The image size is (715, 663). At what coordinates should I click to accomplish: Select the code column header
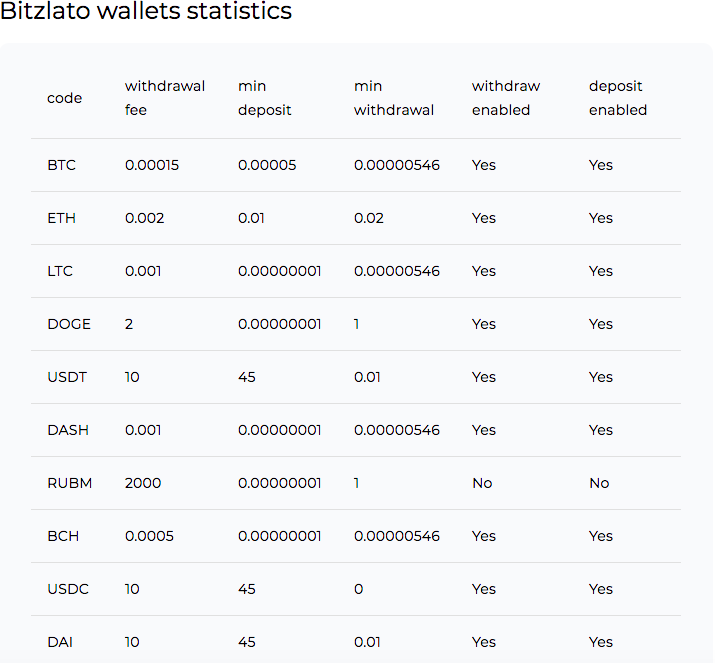(x=64, y=98)
